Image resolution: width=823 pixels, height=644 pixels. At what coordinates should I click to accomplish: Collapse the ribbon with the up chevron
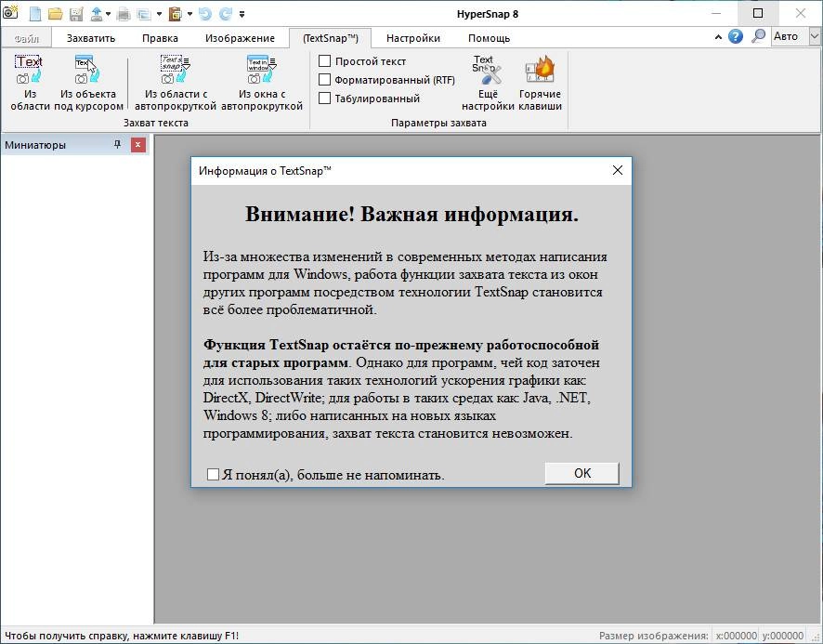(718, 37)
